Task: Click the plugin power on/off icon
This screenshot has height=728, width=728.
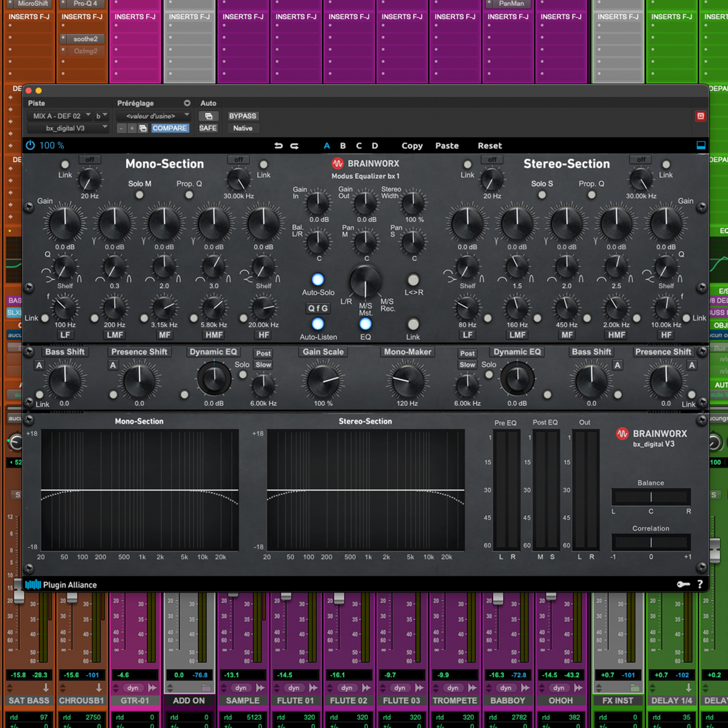Action: click(x=30, y=146)
